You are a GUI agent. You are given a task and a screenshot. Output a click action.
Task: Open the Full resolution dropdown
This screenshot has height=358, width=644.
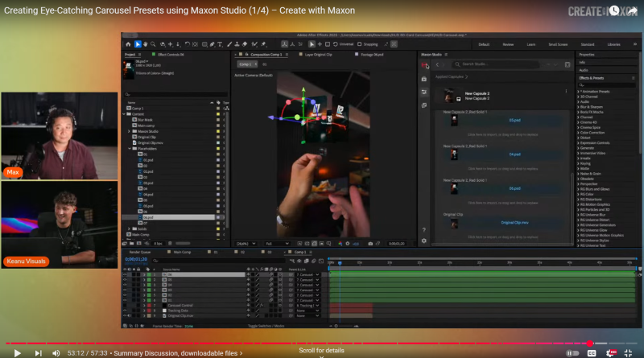point(277,244)
